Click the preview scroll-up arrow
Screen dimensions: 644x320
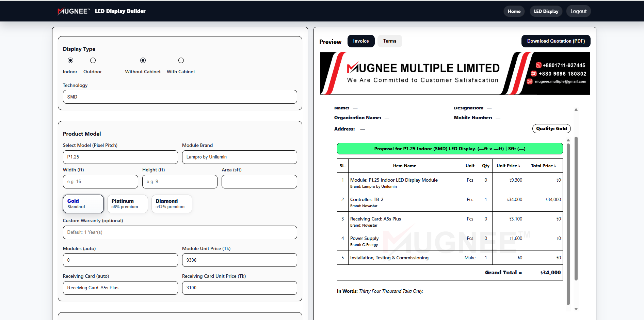tap(576, 110)
